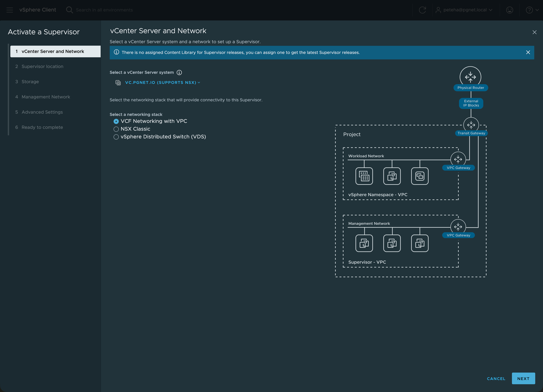The height and width of the screenshot is (392, 543).
Task: Open the hamburger navigation menu
Action: pos(10,10)
